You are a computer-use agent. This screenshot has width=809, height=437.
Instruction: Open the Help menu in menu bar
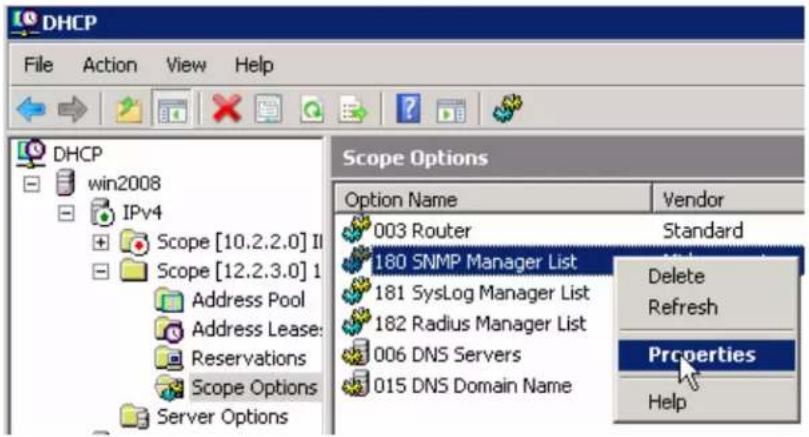click(x=254, y=65)
